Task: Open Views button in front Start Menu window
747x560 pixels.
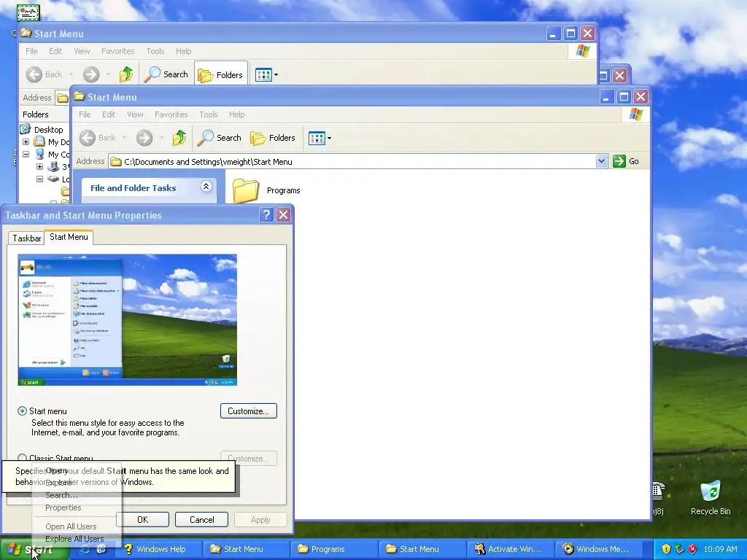Action: pyautogui.click(x=317, y=138)
